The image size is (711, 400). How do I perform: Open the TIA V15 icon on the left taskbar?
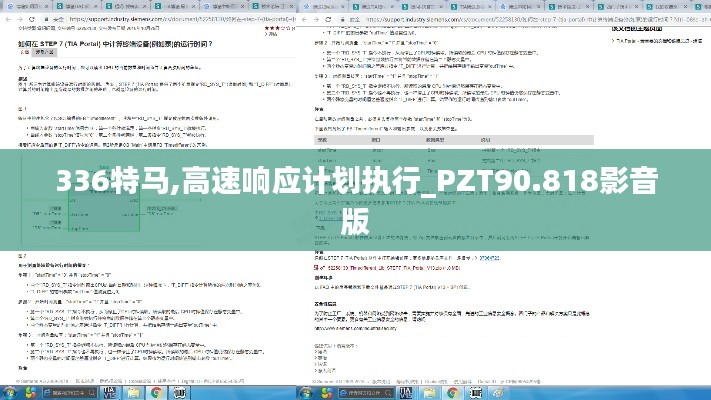(109, 393)
